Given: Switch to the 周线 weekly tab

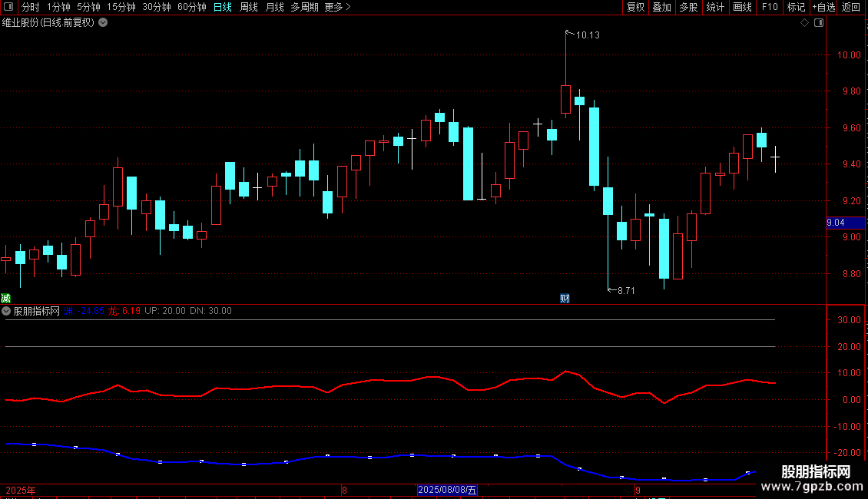Looking at the screenshot, I should click(x=249, y=7).
